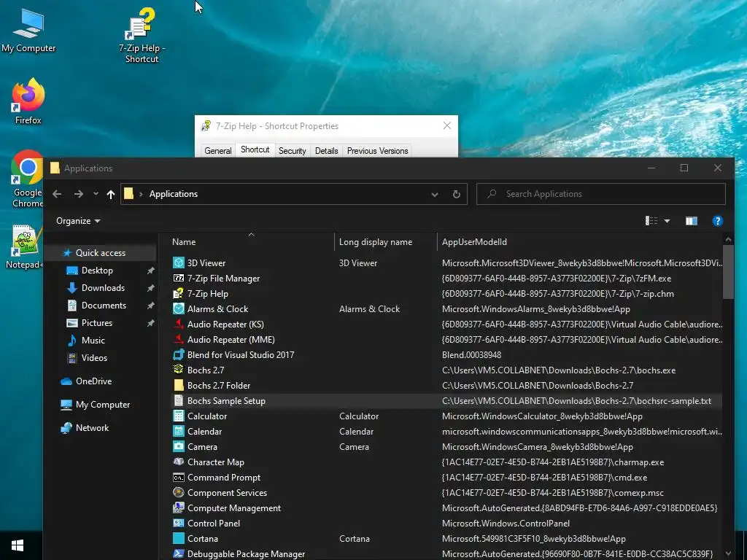Go up one folder level

pos(111,194)
